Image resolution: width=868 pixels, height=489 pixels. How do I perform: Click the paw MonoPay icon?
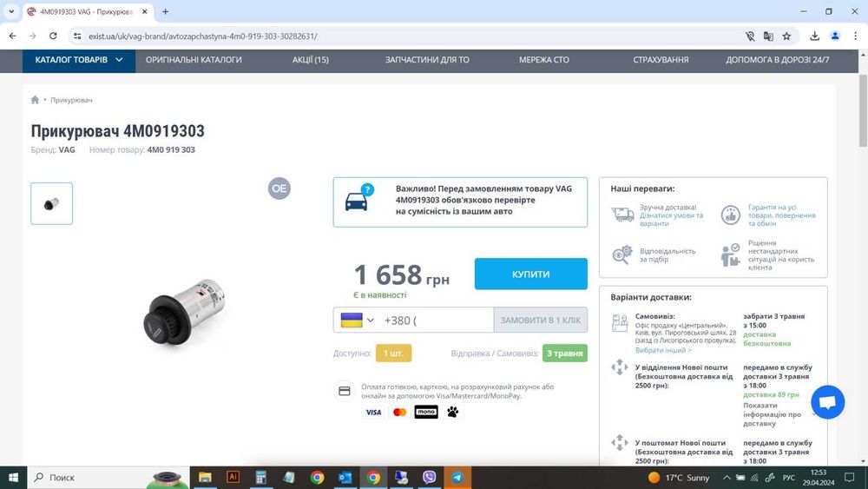pyautogui.click(x=453, y=412)
